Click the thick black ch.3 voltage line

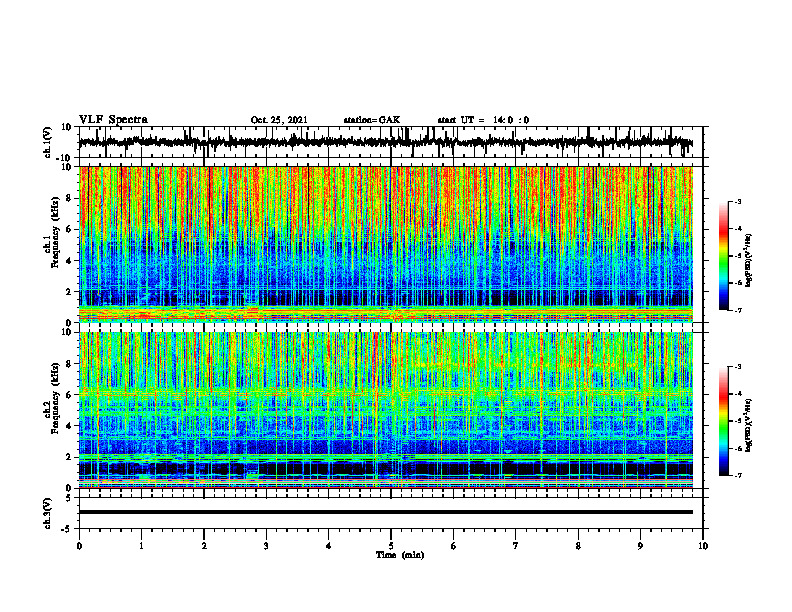tap(386, 512)
